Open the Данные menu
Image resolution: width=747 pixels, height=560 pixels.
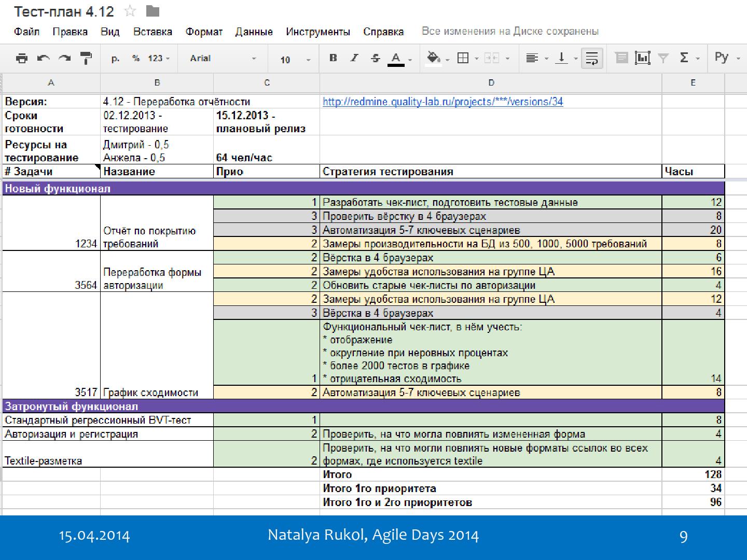click(x=254, y=32)
